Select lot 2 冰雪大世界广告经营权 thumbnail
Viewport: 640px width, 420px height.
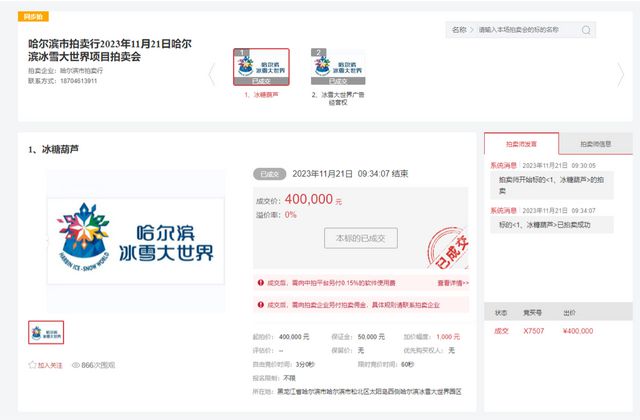coord(338,67)
